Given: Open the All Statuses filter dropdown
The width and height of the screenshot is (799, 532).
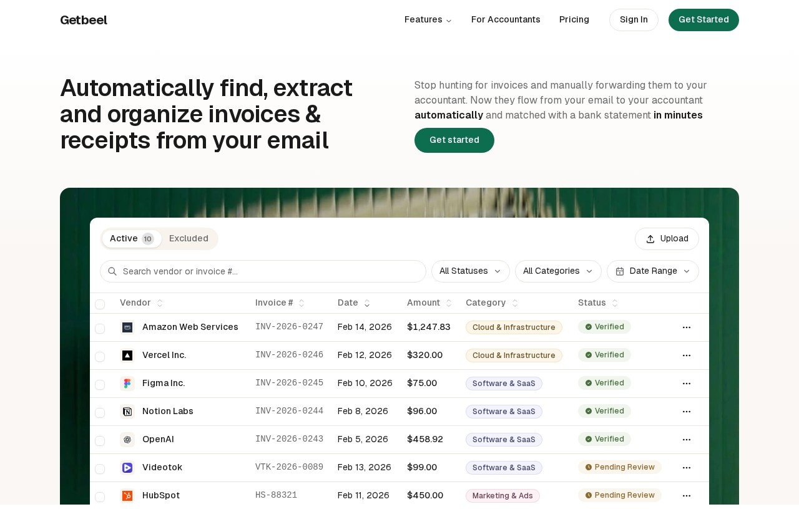Looking at the screenshot, I should pos(470,271).
